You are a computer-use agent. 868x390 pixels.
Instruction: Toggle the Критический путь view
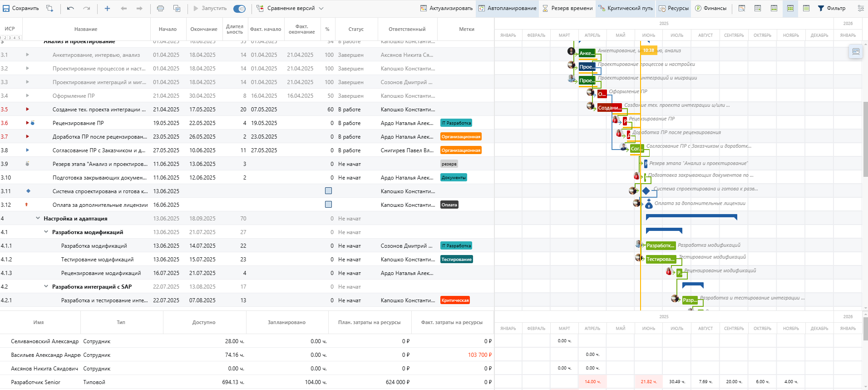point(626,8)
